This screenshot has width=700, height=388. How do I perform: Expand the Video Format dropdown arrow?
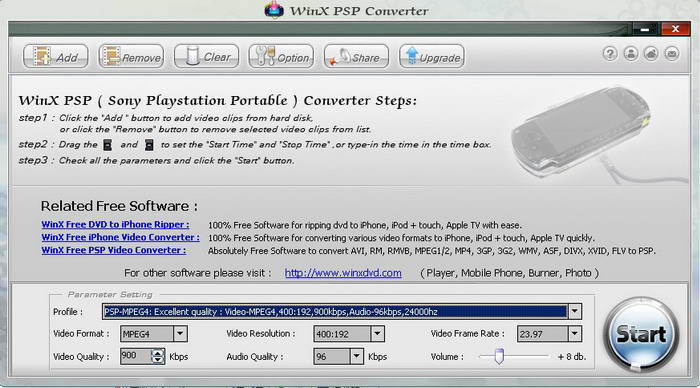click(x=180, y=334)
